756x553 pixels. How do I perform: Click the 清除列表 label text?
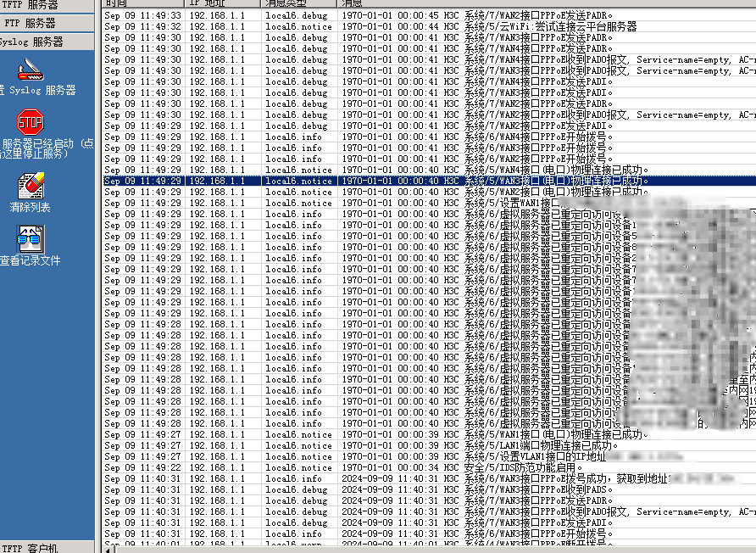pos(30,208)
